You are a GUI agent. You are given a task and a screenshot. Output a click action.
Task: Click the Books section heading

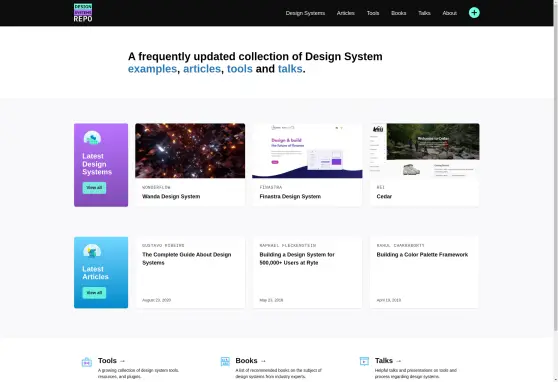pyautogui.click(x=251, y=361)
